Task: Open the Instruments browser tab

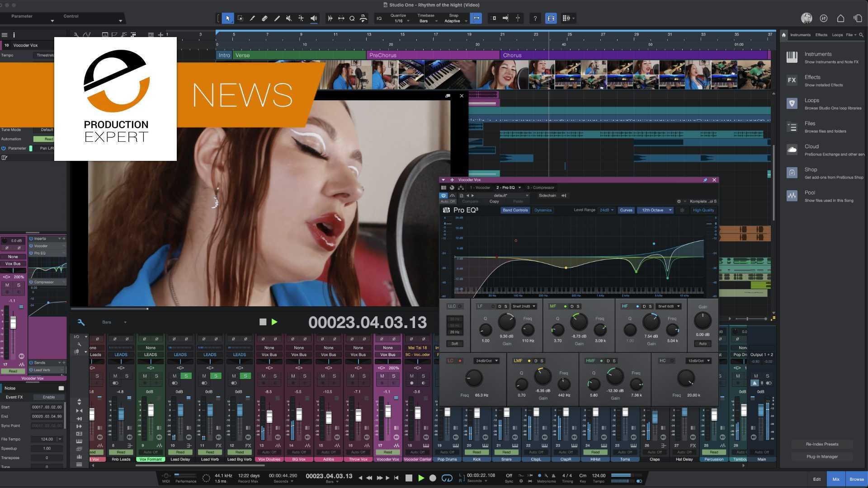Action: 800,35
